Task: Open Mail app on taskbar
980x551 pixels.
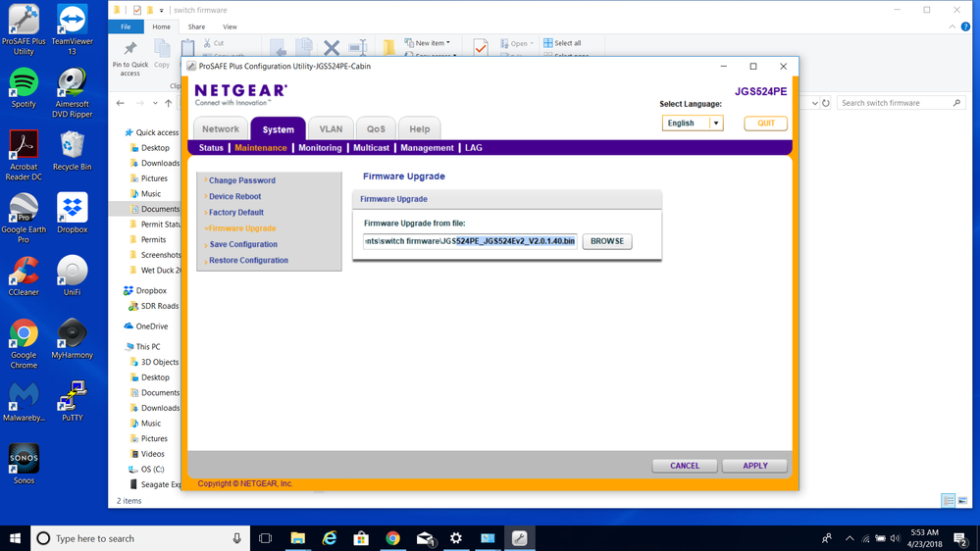Action: pos(425,538)
